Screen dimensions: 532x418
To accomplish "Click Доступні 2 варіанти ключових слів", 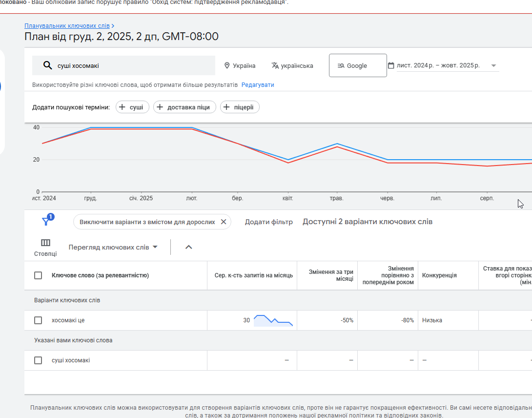I will click(368, 222).
